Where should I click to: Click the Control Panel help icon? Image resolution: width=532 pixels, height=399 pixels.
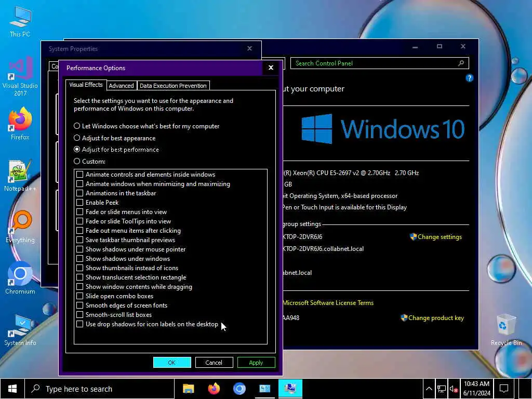(x=469, y=78)
